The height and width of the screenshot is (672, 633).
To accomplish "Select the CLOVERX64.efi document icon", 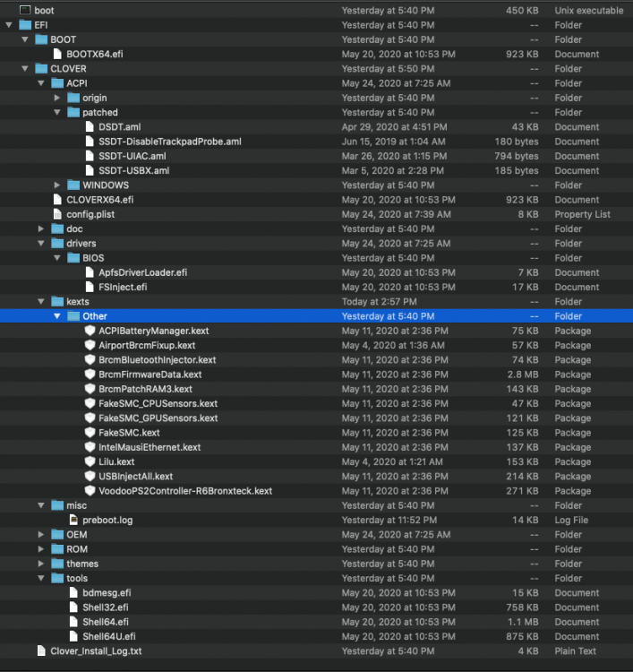I will point(57,200).
